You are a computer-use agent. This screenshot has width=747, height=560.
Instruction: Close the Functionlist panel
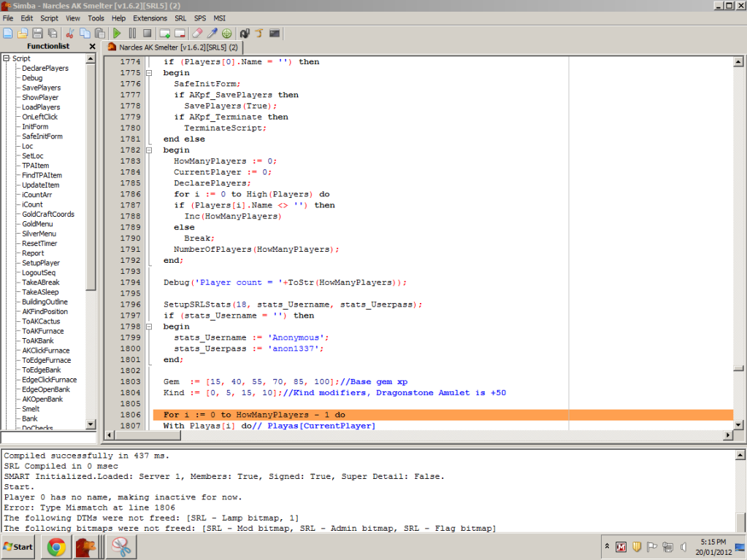click(92, 46)
